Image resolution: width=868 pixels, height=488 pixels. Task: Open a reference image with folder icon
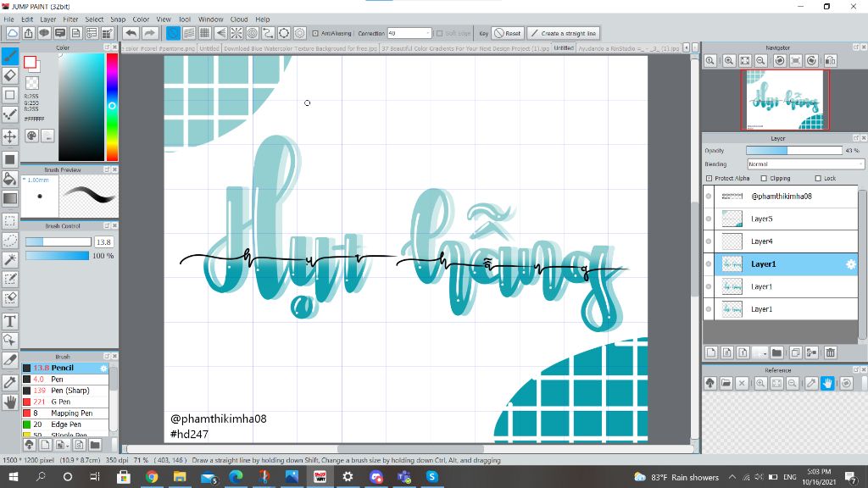tap(726, 383)
